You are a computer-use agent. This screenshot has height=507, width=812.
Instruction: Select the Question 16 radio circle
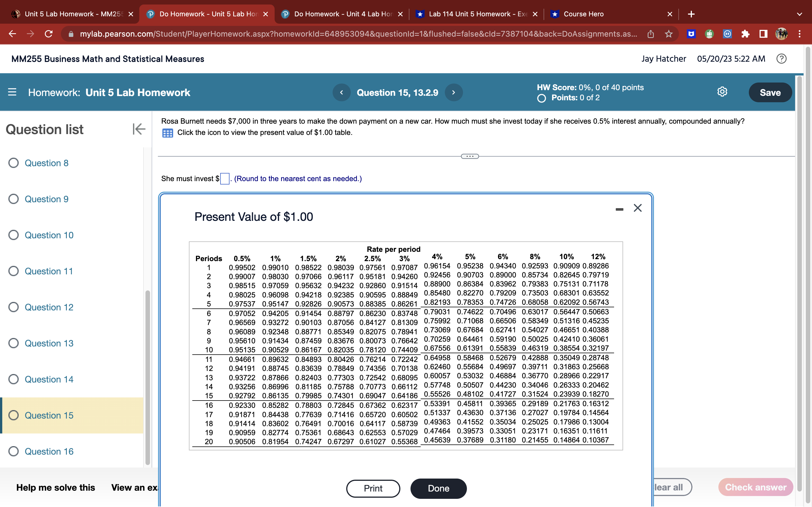coord(14,451)
